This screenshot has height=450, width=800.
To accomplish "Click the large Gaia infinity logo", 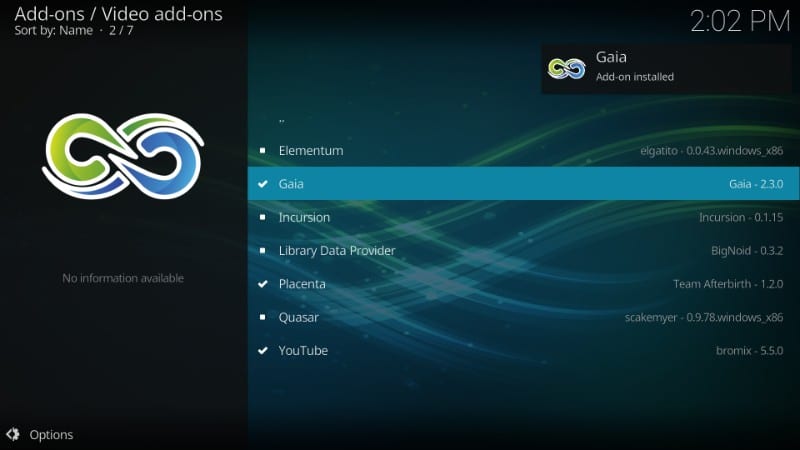I will click(x=123, y=156).
